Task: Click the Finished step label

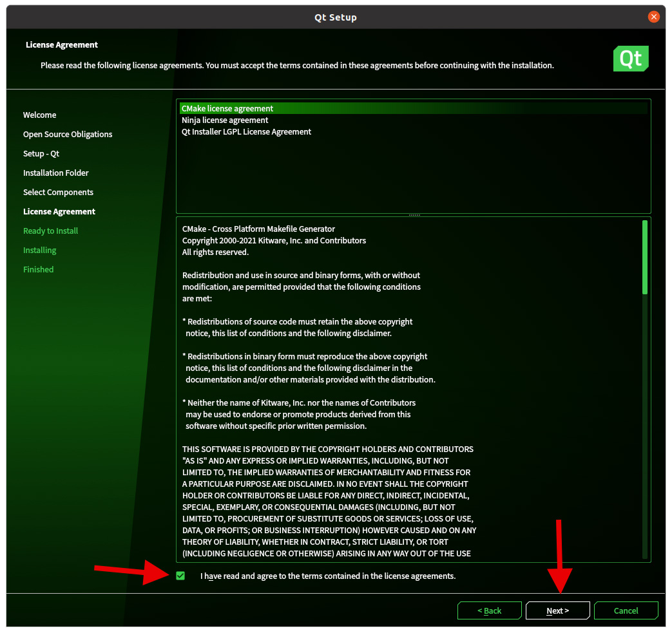Action: (38, 270)
